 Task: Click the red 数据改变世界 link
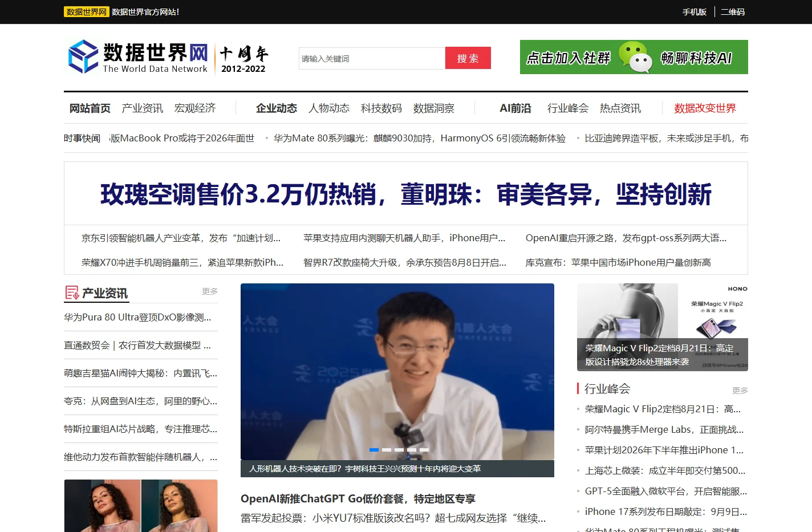tap(705, 108)
